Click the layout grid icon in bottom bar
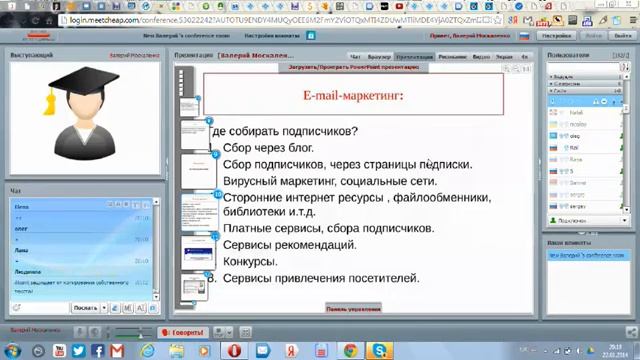 (x=245, y=332)
